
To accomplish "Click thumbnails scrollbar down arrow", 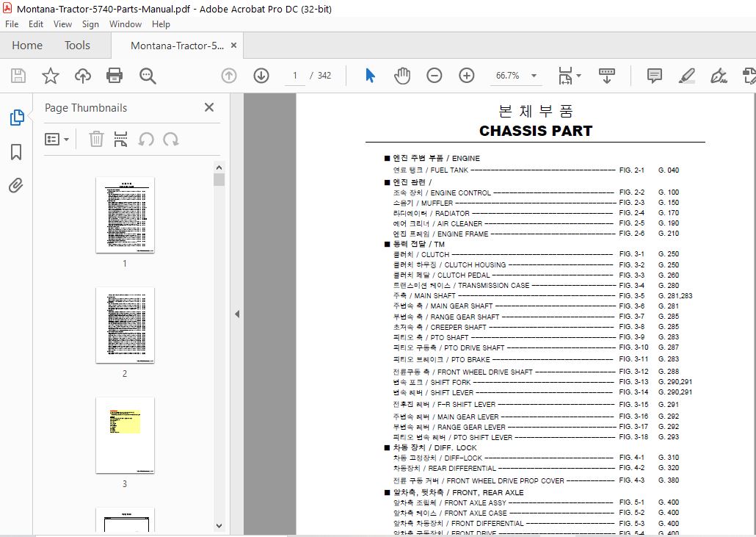I will point(219,526).
